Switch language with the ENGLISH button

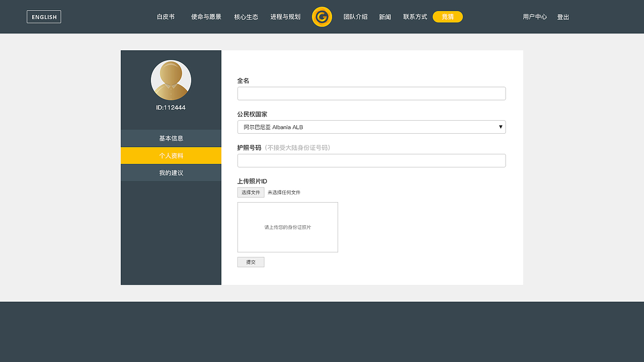tap(44, 17)
